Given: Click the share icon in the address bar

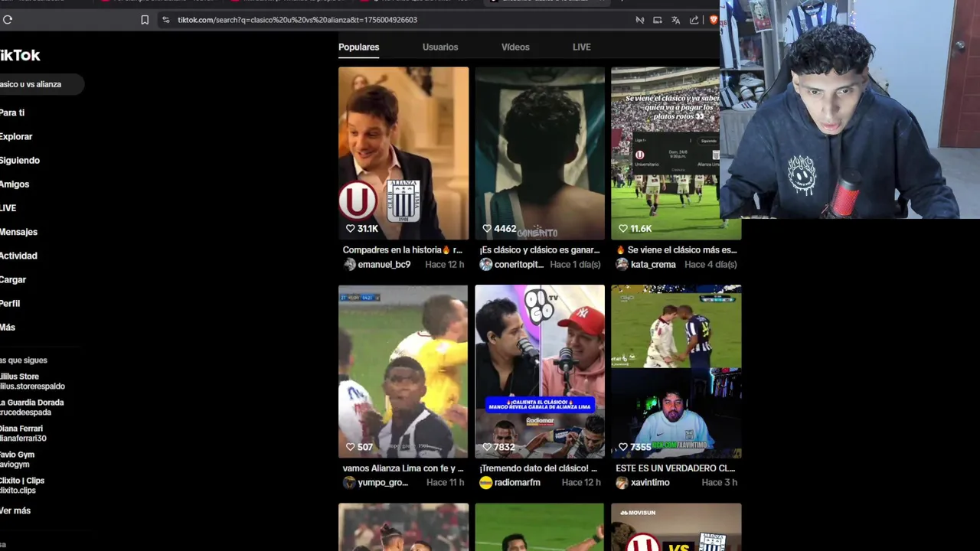Looking at the screenshot, I should coord(694,20).
